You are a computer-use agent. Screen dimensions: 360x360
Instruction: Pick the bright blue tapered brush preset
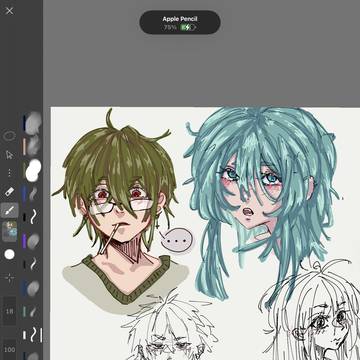[31, 194]
